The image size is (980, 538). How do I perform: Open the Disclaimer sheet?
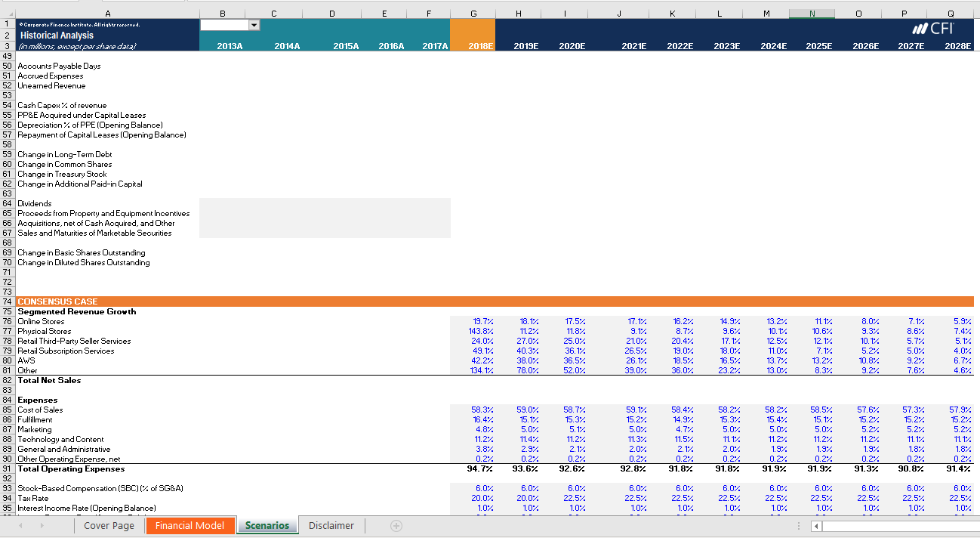coord(331,525)
